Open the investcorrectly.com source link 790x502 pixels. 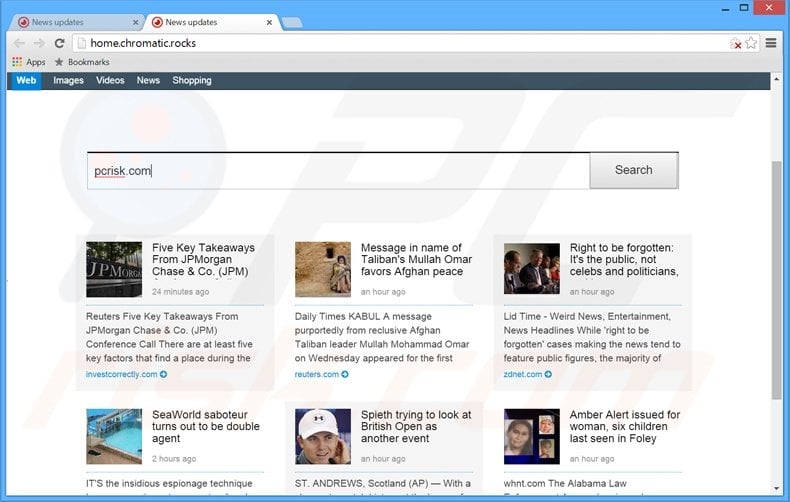(x=121, y=374)
